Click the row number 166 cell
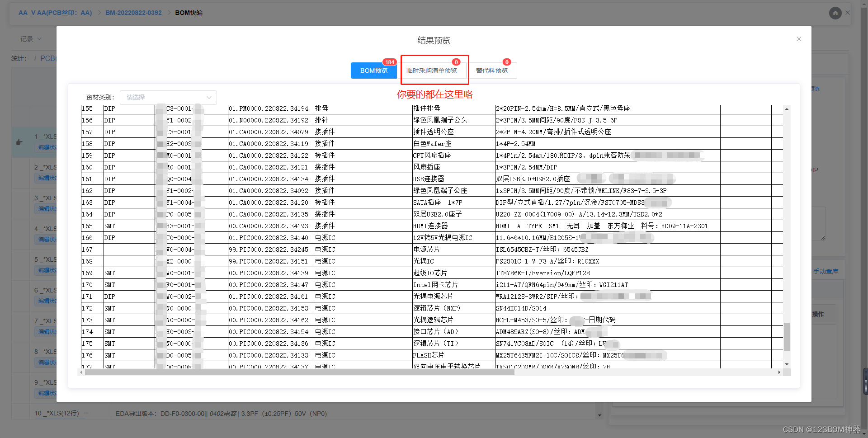The height and width of the screenshot is (438, 868). 92,238
